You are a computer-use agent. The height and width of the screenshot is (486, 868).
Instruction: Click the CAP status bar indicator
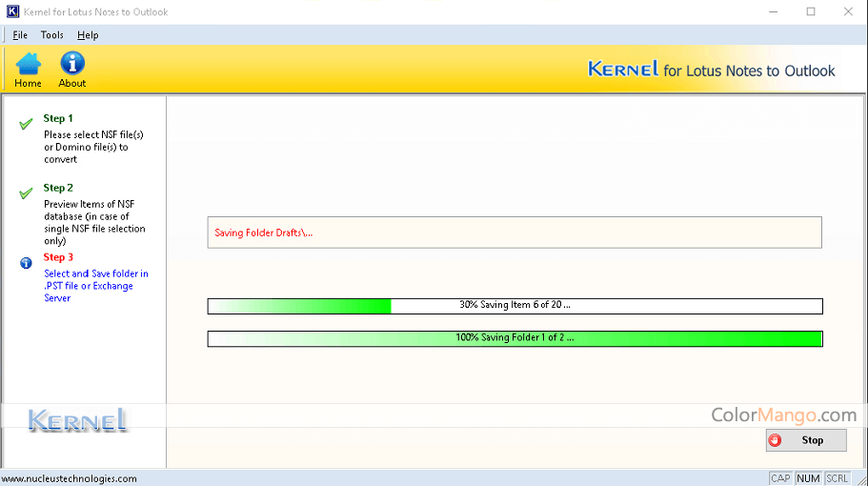point(780,478)
